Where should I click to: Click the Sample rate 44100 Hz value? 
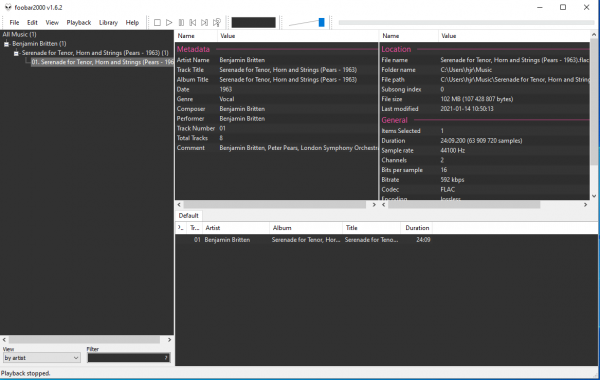[x=452, y=150]
